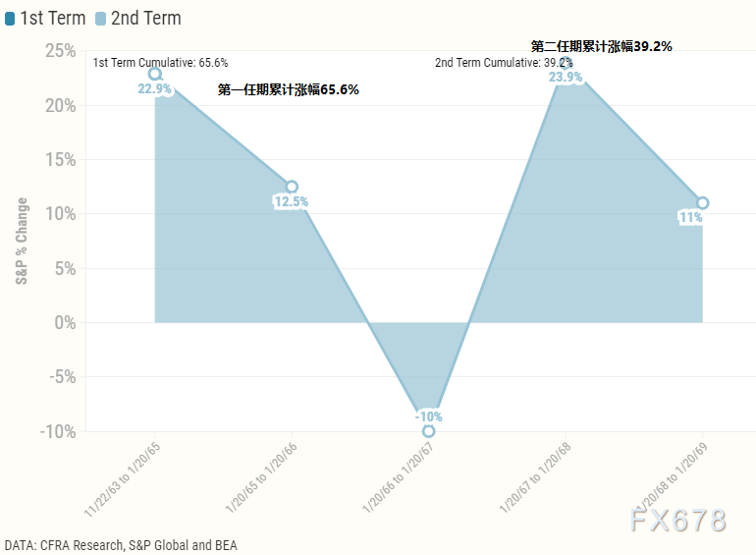
Task: Select the -10% data point marker
Action: [x=428, y=430]
